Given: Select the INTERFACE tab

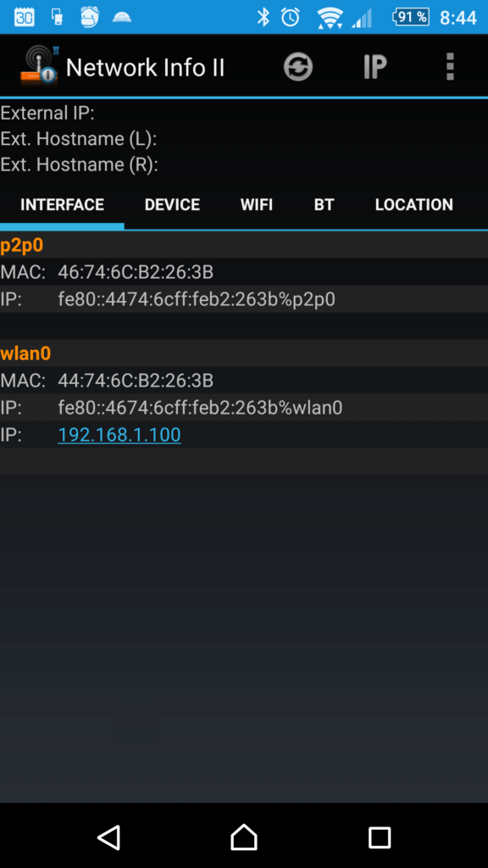Looking at the screenshot, I should click(62, 205).
